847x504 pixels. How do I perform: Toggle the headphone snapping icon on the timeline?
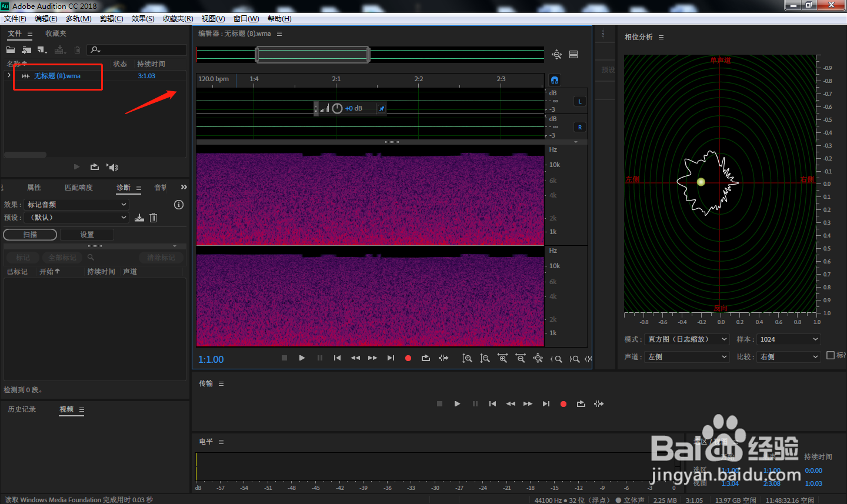tap(554, 80)
